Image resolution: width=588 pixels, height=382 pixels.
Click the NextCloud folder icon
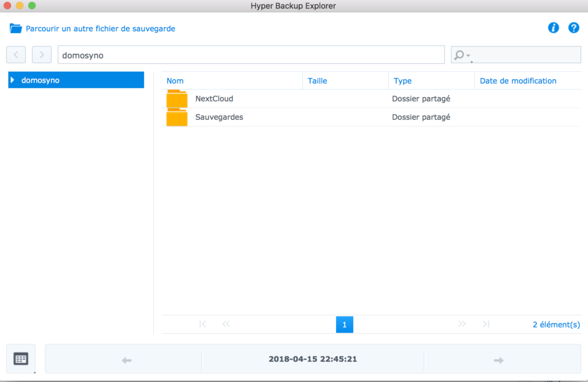click(177, 99)
